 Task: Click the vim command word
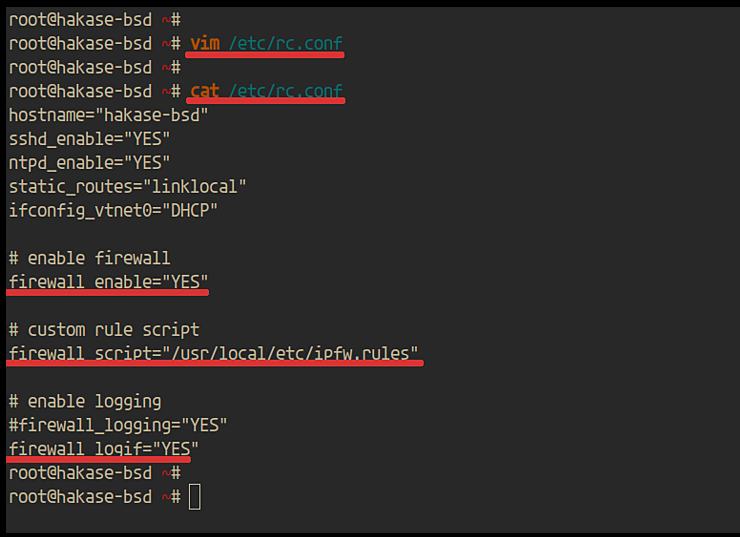coord(204,43)
